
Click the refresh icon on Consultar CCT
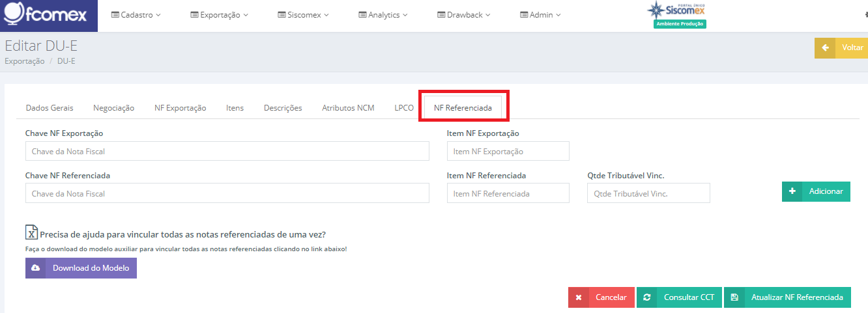(647, 297)
